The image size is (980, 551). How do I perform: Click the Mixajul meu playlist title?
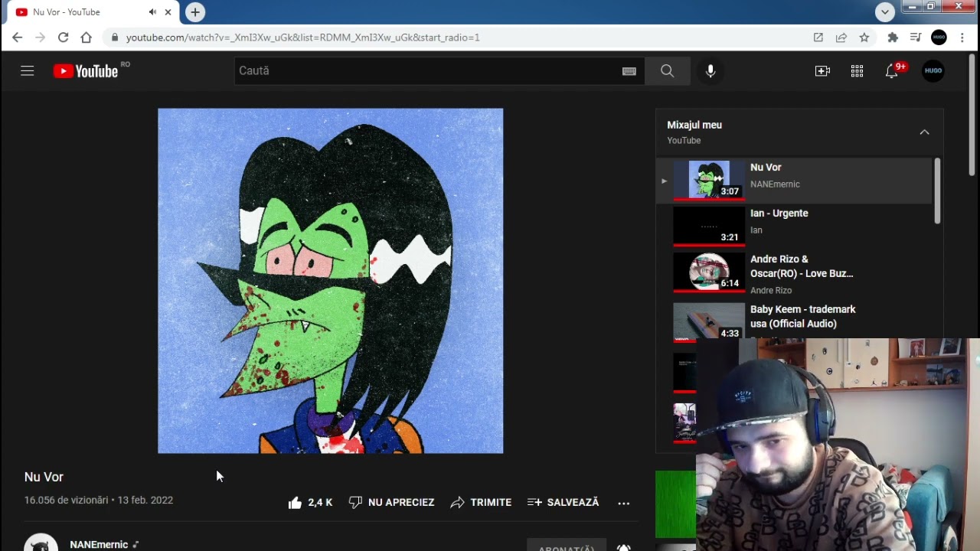[x=694, y=125]
